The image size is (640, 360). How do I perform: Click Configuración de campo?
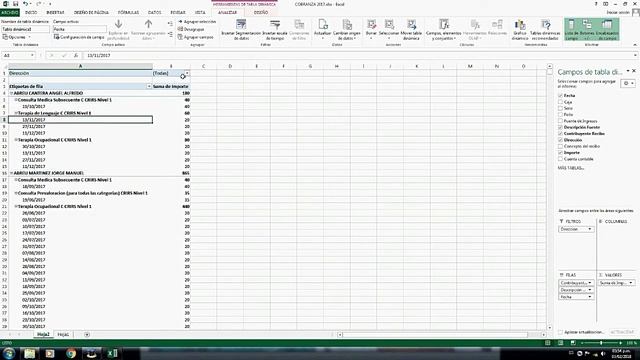(79, 37)
